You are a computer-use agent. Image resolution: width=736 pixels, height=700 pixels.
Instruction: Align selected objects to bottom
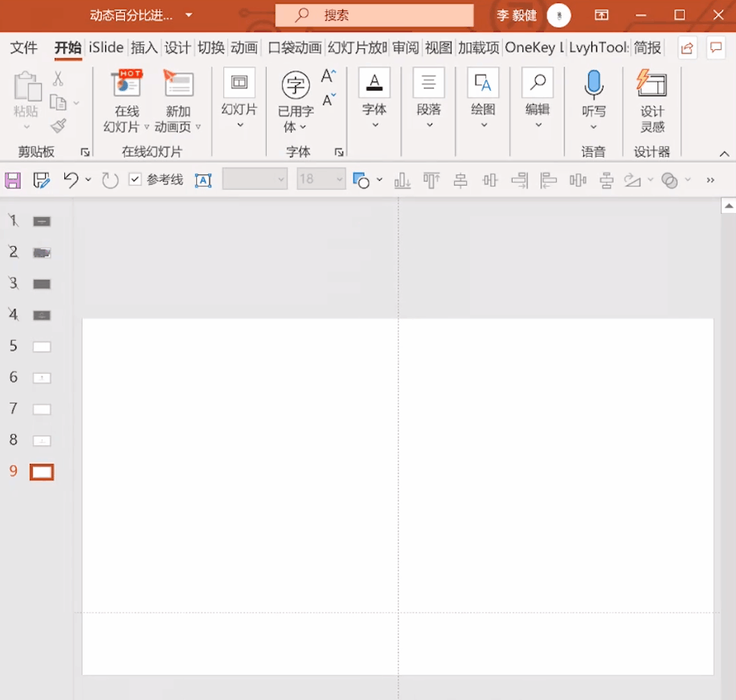(x=403, y=180)
